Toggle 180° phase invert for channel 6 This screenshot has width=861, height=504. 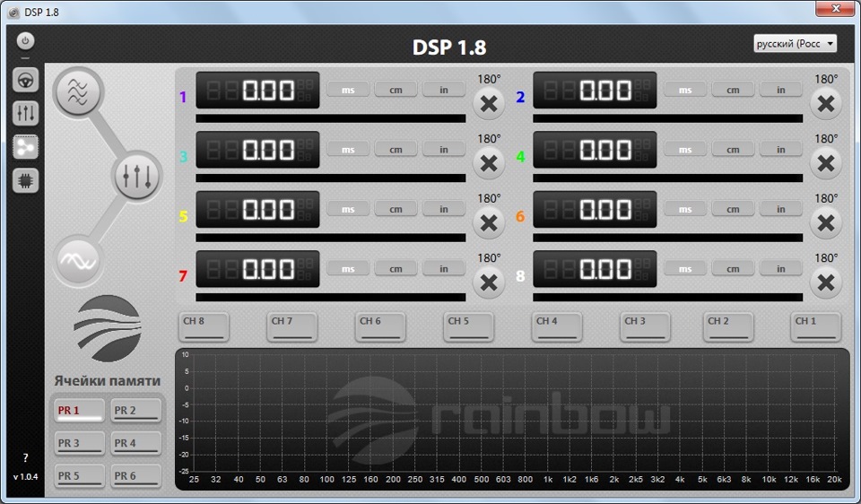tap(826, 223)
